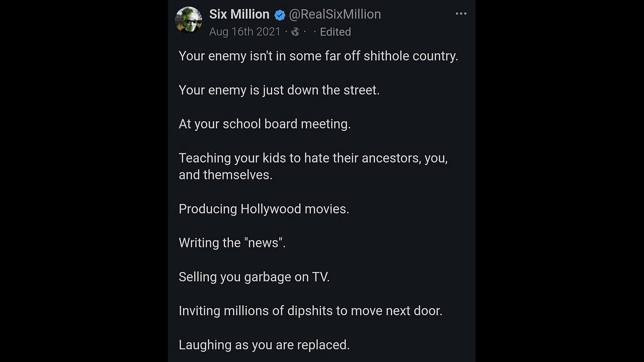
Task: Open the poster's profile avatar picture
Action: click(188, 21)
